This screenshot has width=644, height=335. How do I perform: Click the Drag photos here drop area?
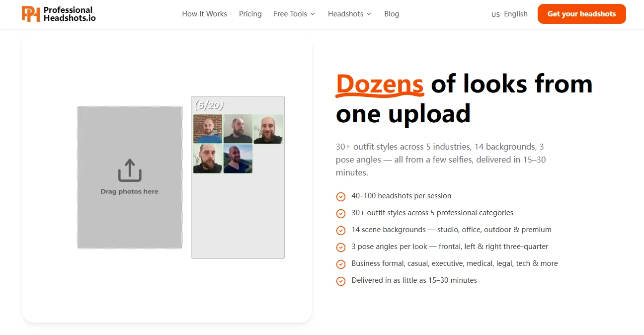coord(130,177)
